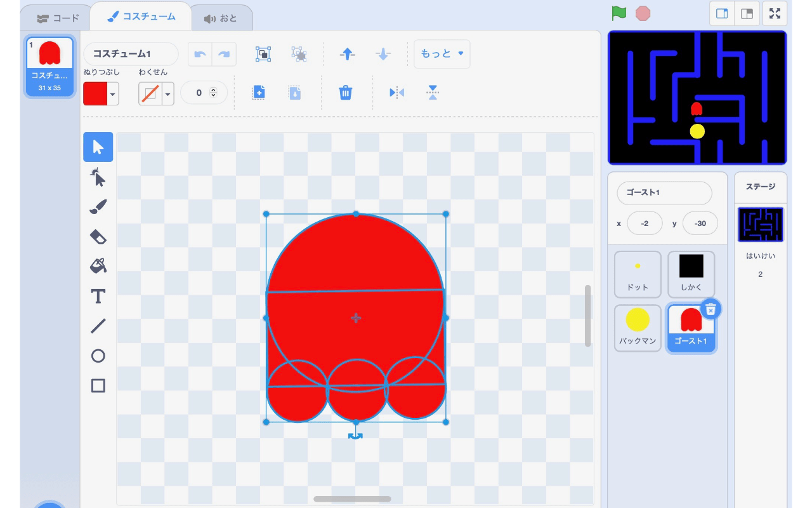Open the コード tab

point(58,18)
